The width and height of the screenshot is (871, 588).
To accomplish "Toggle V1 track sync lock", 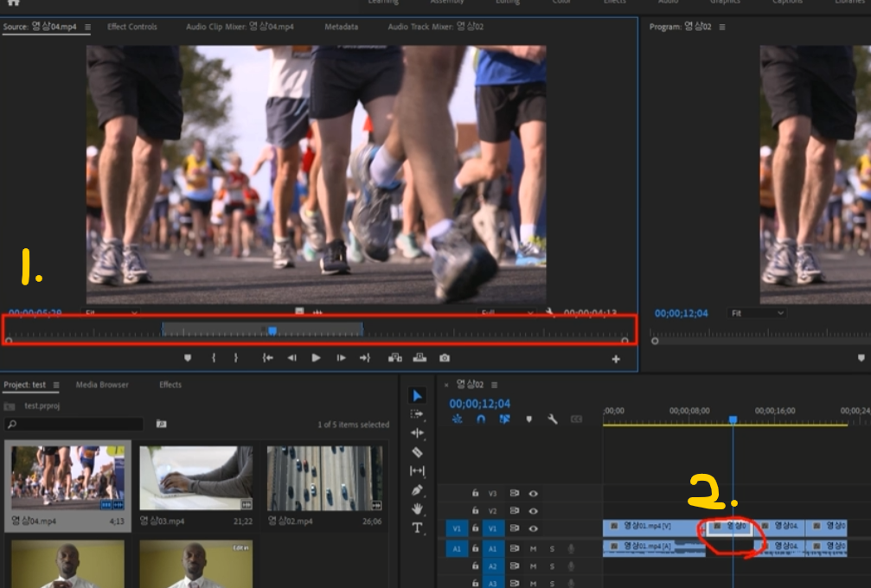I will (515, 528).
